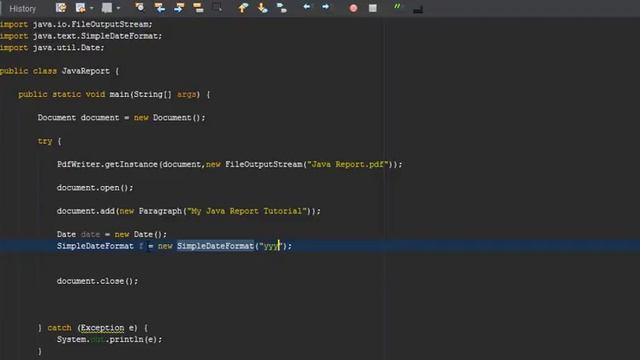
Task: Uncomment the selected lines
Action: point(418,9)
